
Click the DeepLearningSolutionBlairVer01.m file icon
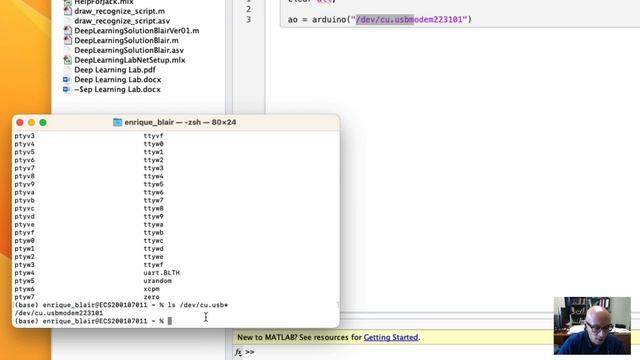click(x=68, y=31)
